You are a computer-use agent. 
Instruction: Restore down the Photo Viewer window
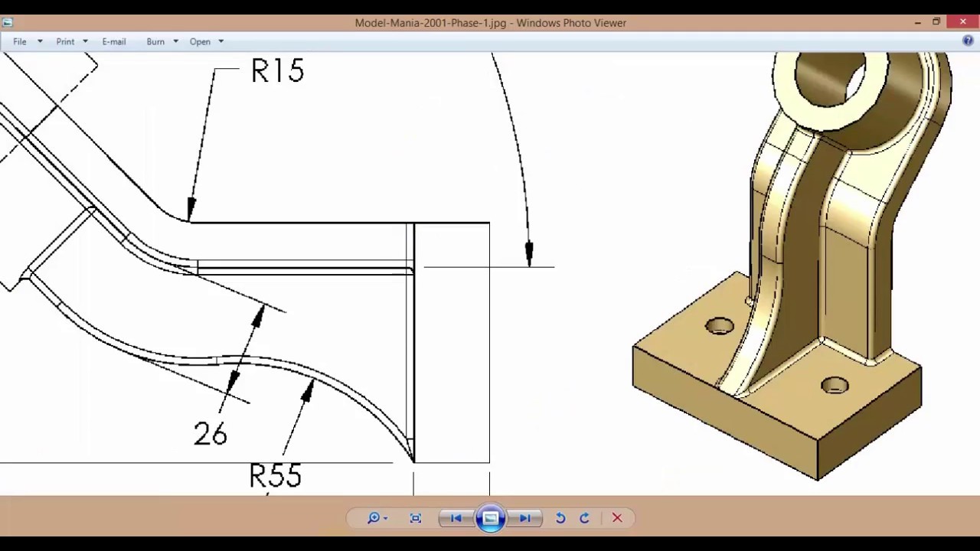pyautogui.click(x=936, y=23)
